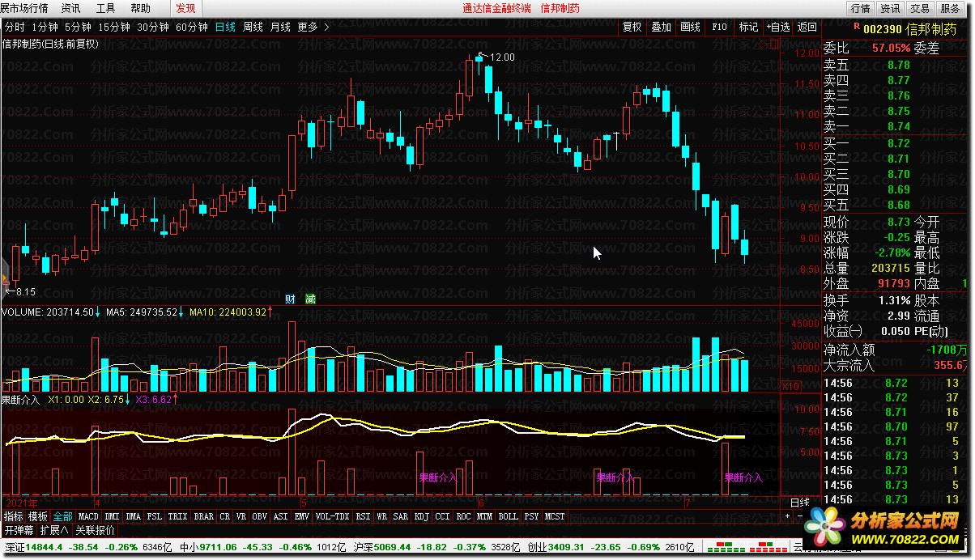
Task: Toggle 叠加 overlay option
Action: [661, 27]
